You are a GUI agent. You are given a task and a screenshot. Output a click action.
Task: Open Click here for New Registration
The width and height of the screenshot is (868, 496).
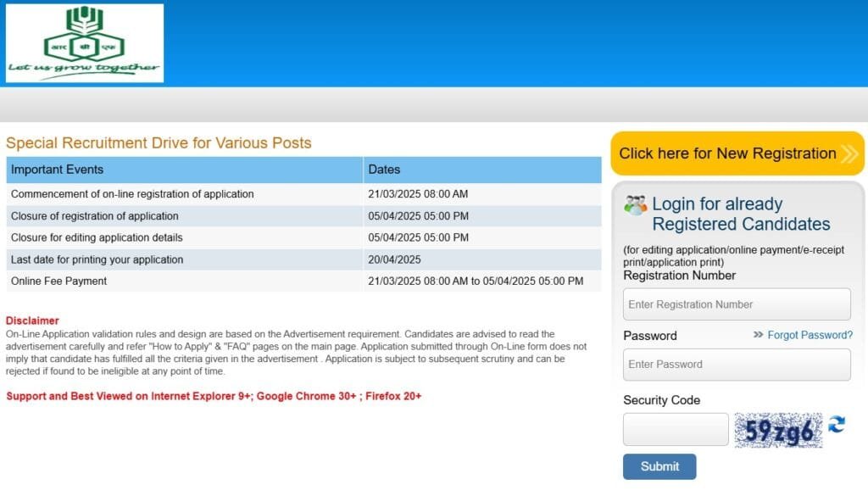click(727, 153)
